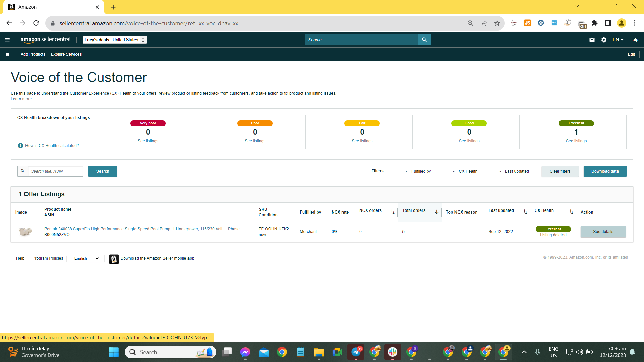This screenshot has height=362, width=644.
Task: Click the Windows taskbar Search box
Action: [170, 352]
